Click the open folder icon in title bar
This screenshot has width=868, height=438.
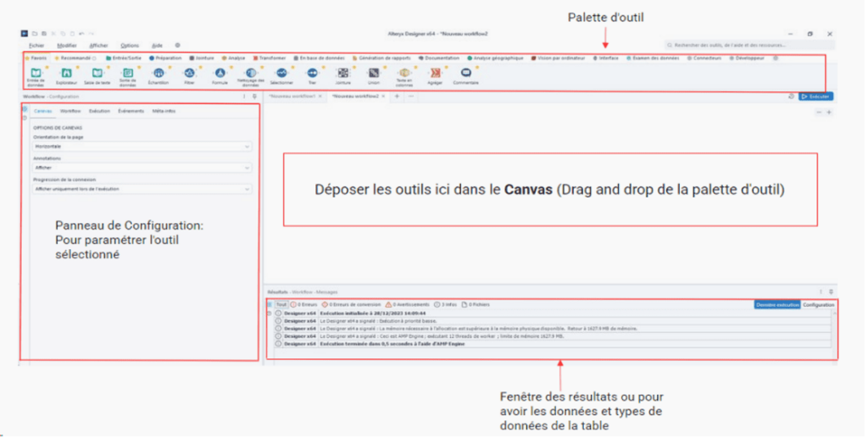(x=34, y=34)
